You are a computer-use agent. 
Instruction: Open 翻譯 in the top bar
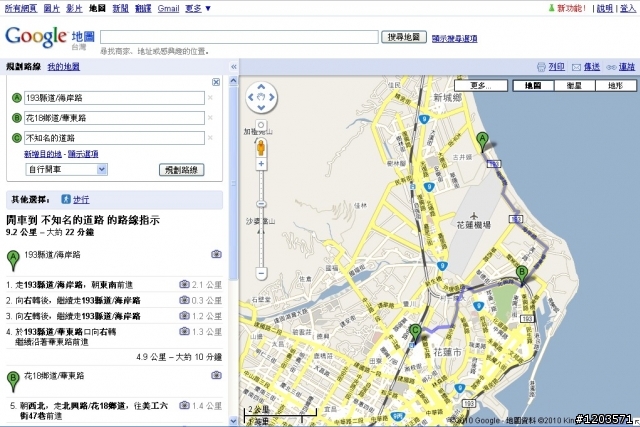click(143, 8)
